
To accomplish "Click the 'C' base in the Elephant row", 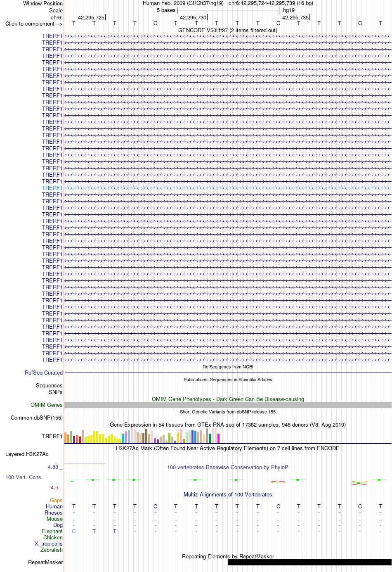I will point(74,531).
